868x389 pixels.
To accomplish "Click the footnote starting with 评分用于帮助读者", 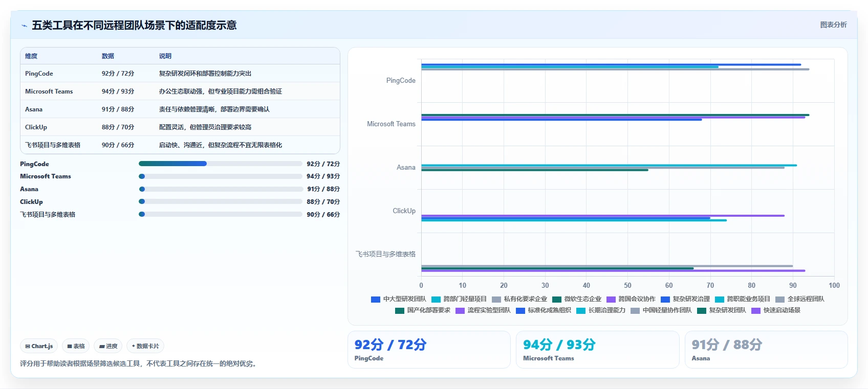I will pyautogui.click(x=139, y=364).
